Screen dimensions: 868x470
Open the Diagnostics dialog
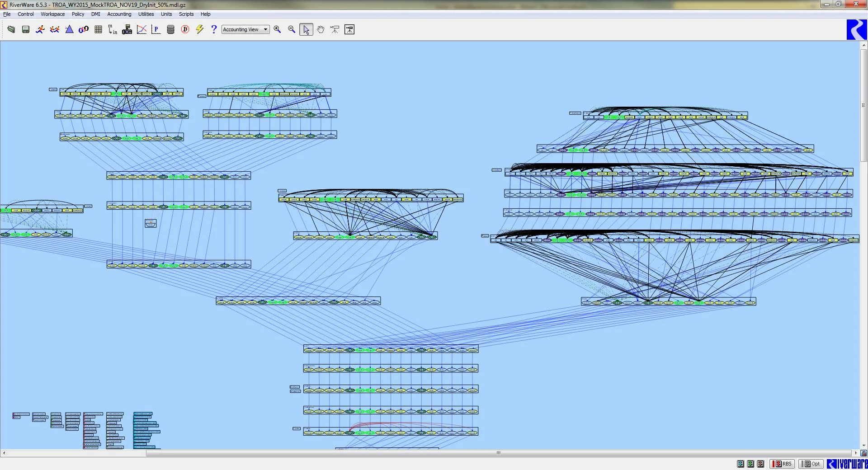185,29
